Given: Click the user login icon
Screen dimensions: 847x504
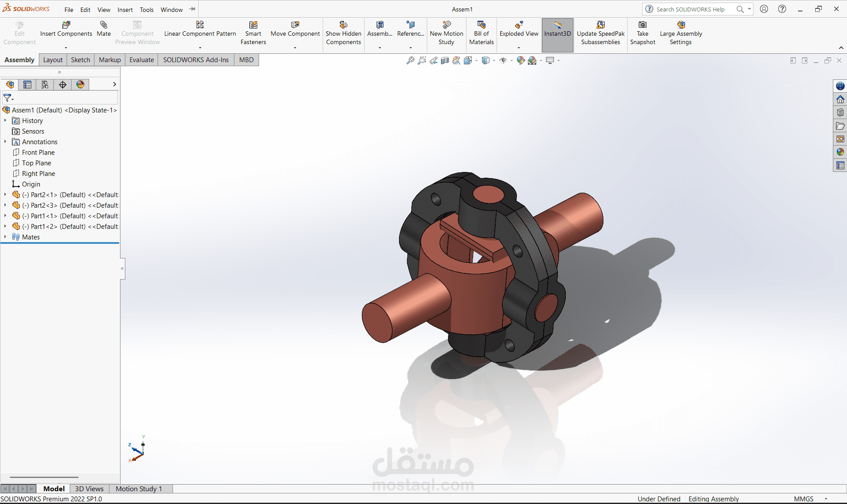Looking at the screenshot, I should pyautogui.click(x=764, y=9).
